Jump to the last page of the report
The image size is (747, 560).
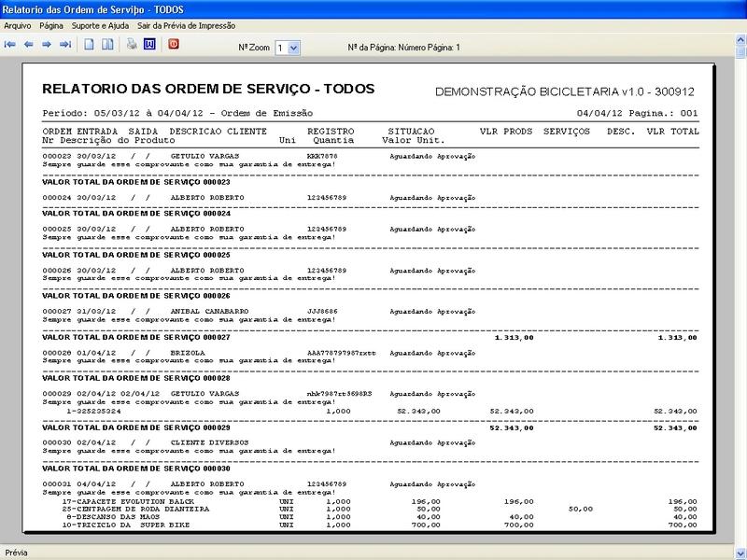(65, 44)
